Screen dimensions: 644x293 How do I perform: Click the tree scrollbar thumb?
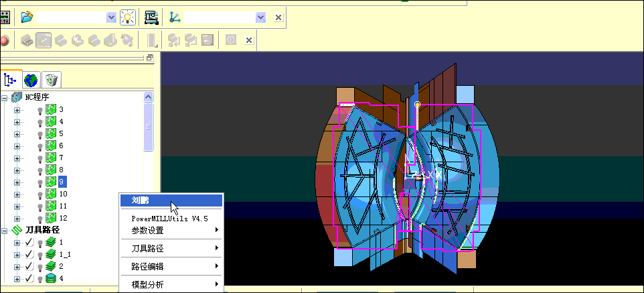pos(148,127)
